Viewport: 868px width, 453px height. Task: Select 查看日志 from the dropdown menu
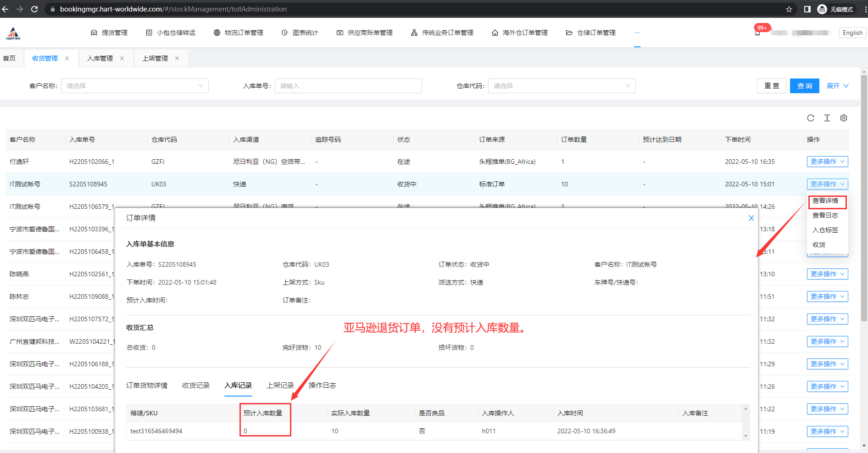click(x=825, y=215)
